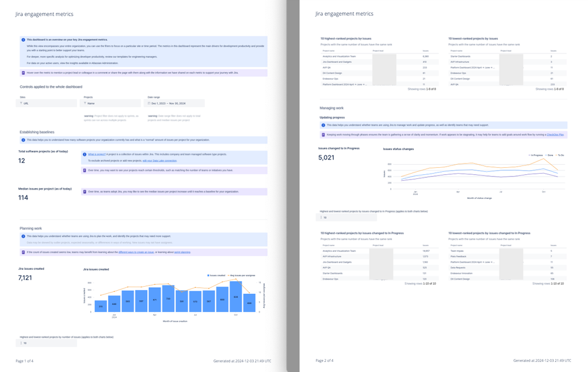Click '10 highest-ranked projects by issues changed to In Progress' title

pyautogui.click(x=362, y=233)
